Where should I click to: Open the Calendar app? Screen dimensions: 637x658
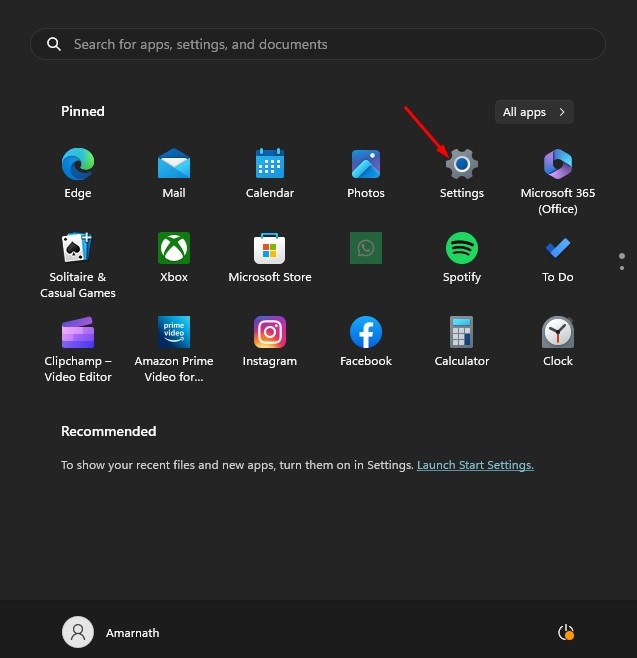pyautogui.click(x=270, y=164)
